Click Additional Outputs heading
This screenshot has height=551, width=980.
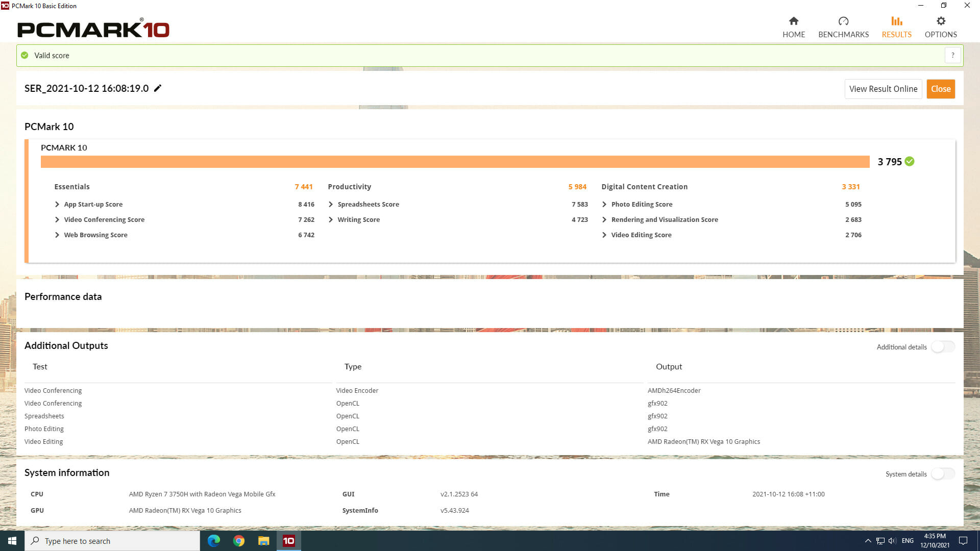pos(66,345)
